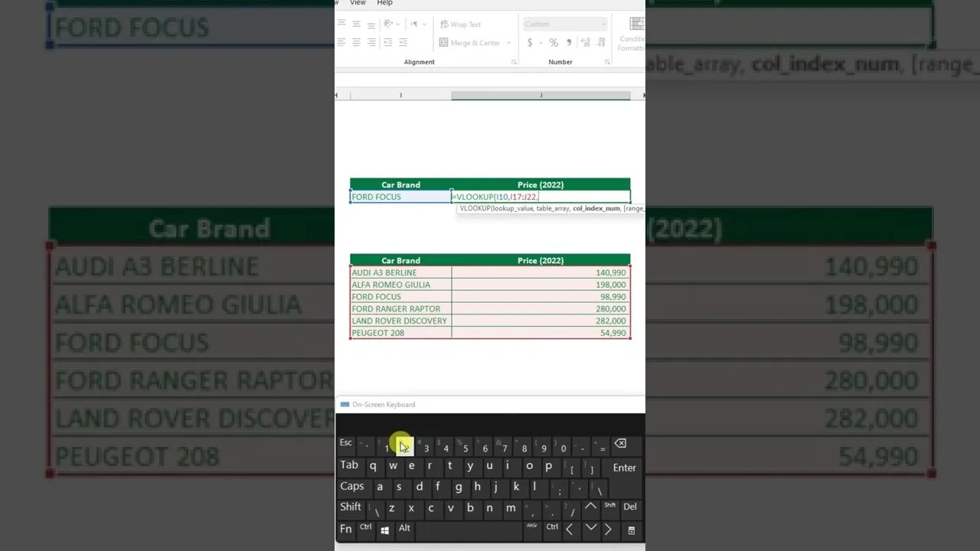Screen dimensions: 980x551
Task: Expand the accounting format dropdown arrow
Action: coord(541,43)
